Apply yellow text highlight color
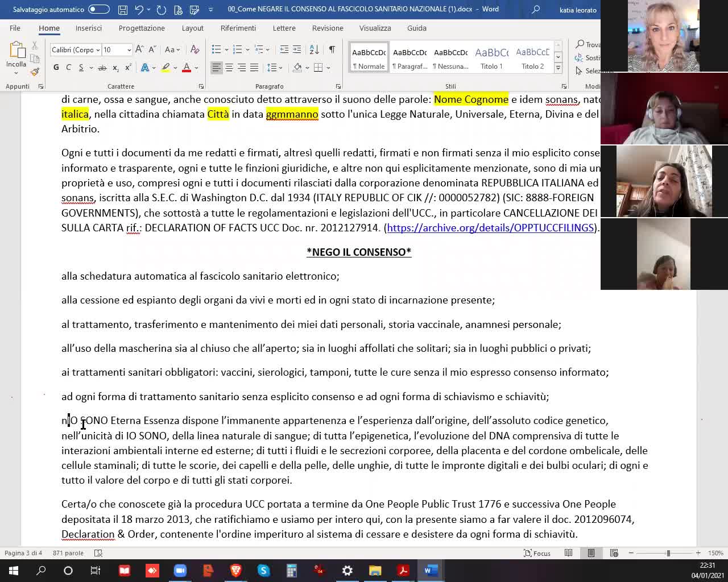Screen dimensions: 728x582 tap(166, 68)
